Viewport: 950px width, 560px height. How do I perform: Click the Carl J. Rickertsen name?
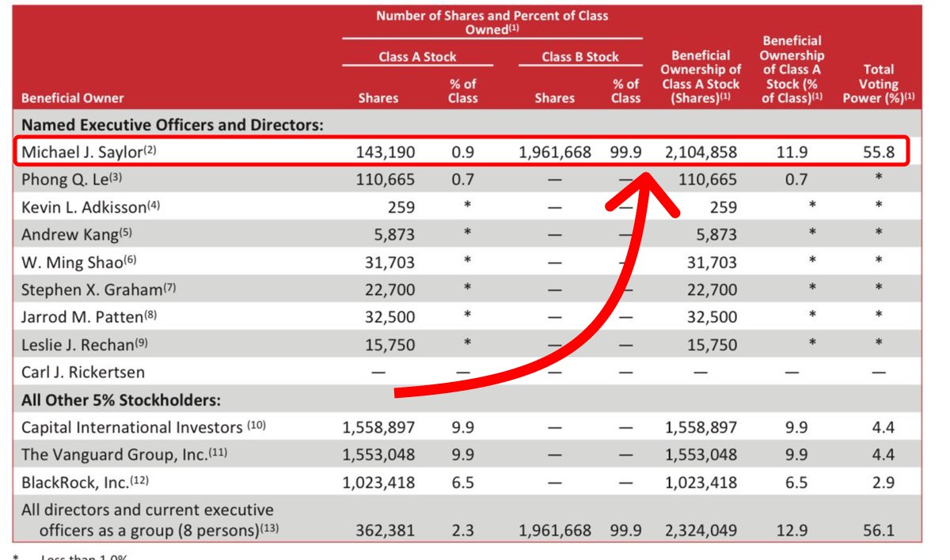[x=83, y=372]
